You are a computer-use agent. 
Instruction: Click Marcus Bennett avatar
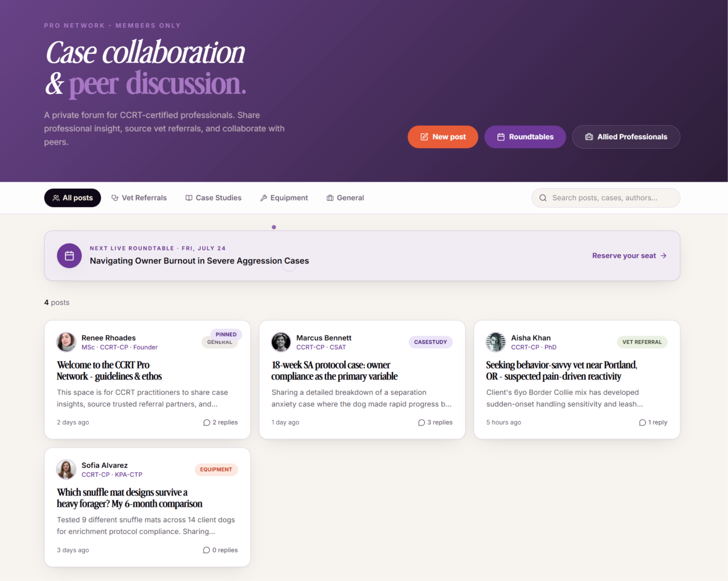(281, 342)
